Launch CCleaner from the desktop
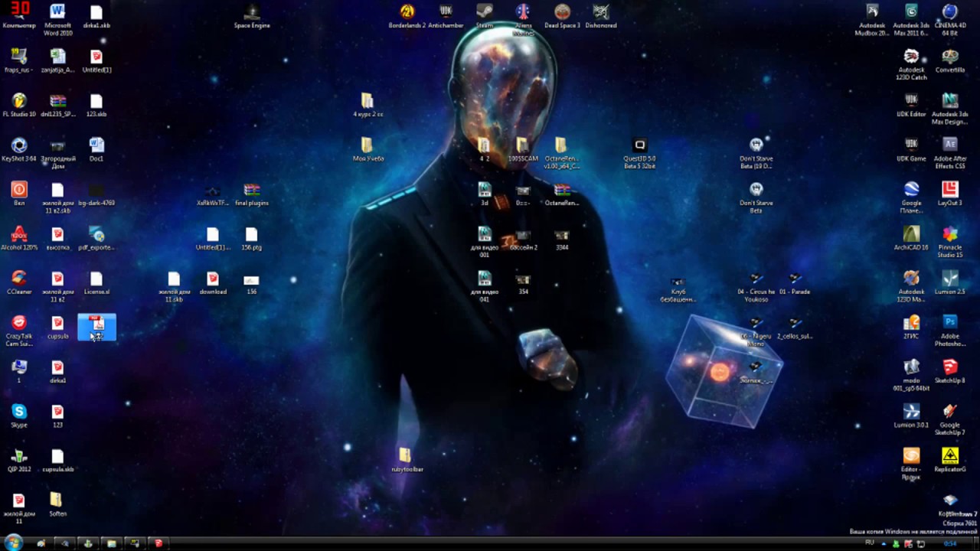This screenshot has width=980, height=551. [x=19, y=282]
